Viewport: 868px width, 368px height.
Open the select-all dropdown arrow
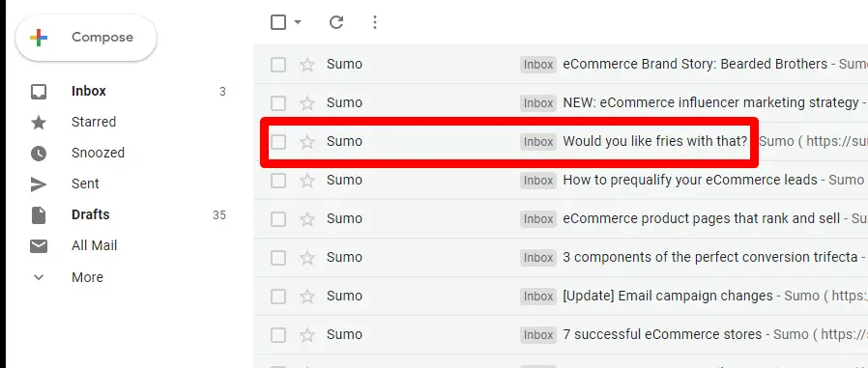click(298, 22)
